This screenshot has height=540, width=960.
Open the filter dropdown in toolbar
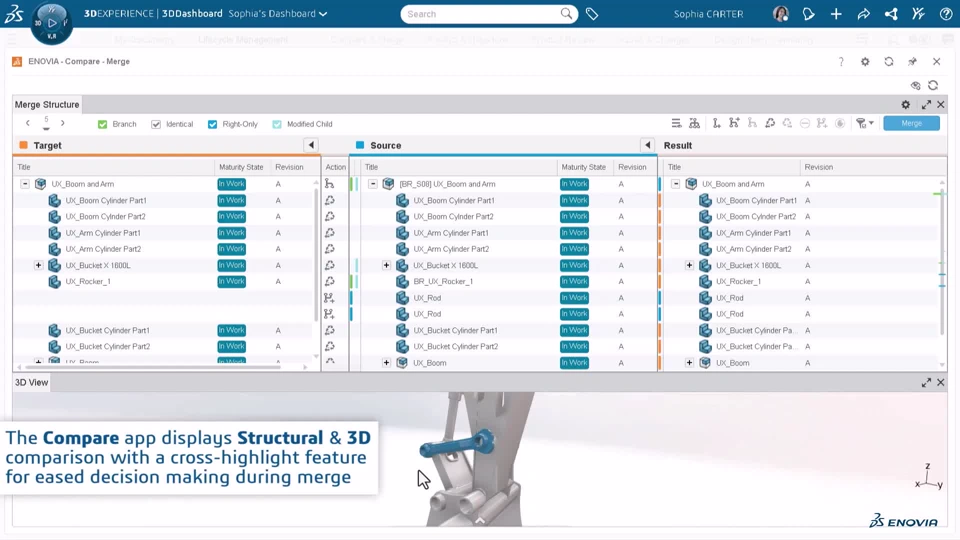(x=864, y=124)
